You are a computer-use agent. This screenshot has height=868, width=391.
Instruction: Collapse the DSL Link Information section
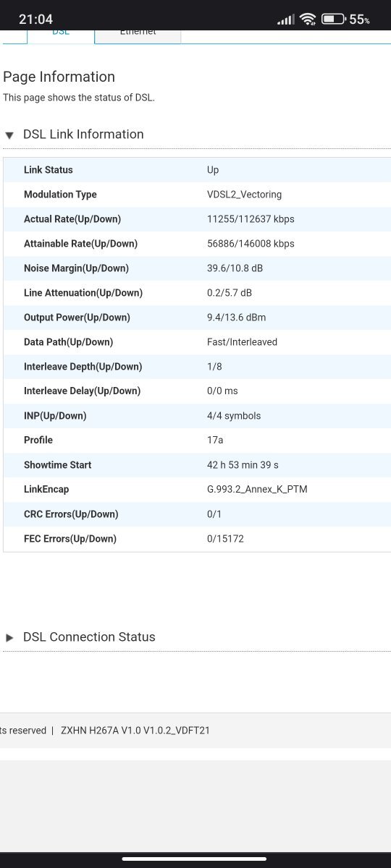point(83,135)
